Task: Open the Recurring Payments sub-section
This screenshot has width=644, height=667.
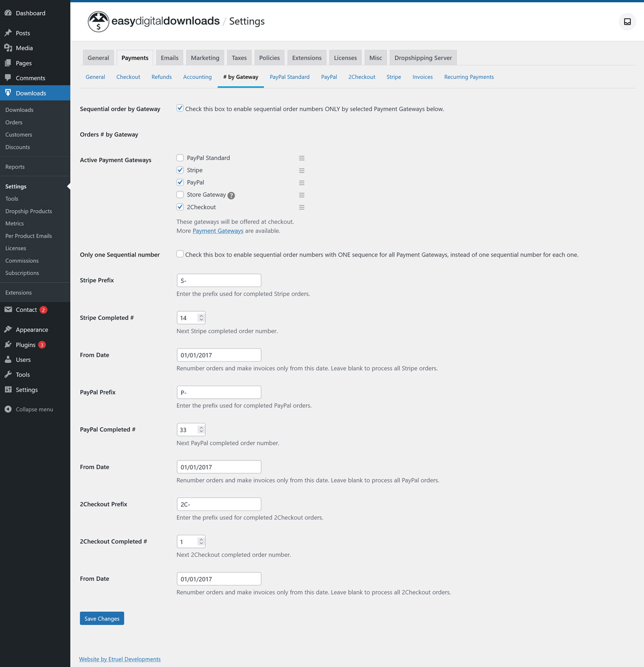Action: (469, 77)
